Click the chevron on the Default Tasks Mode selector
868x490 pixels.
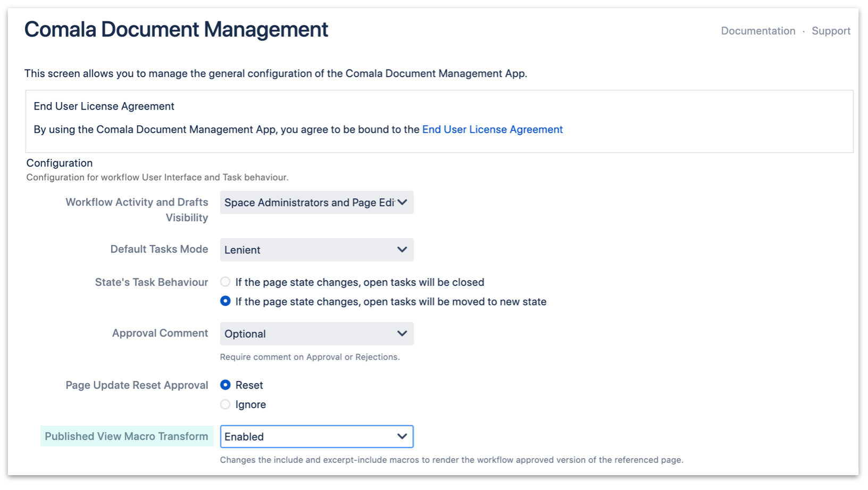(403, 250)
